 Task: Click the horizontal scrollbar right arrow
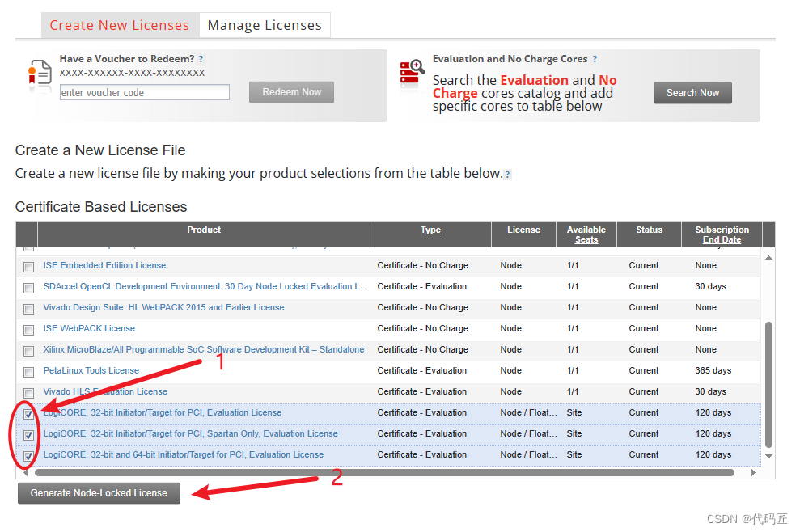point(753,473)
